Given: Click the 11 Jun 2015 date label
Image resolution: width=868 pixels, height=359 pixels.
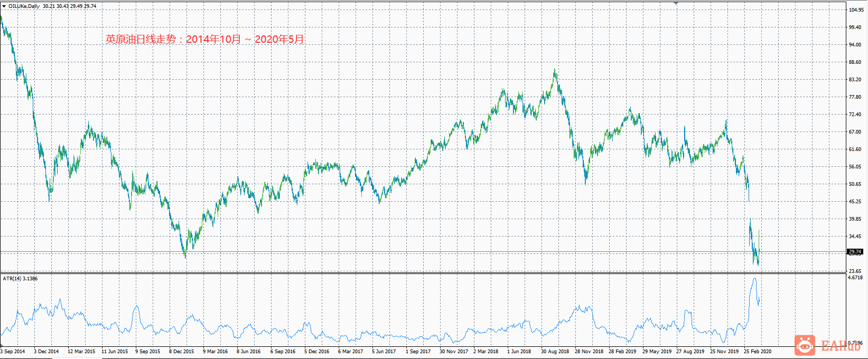Looking at the screenshot, I should (x=115, y=351).
